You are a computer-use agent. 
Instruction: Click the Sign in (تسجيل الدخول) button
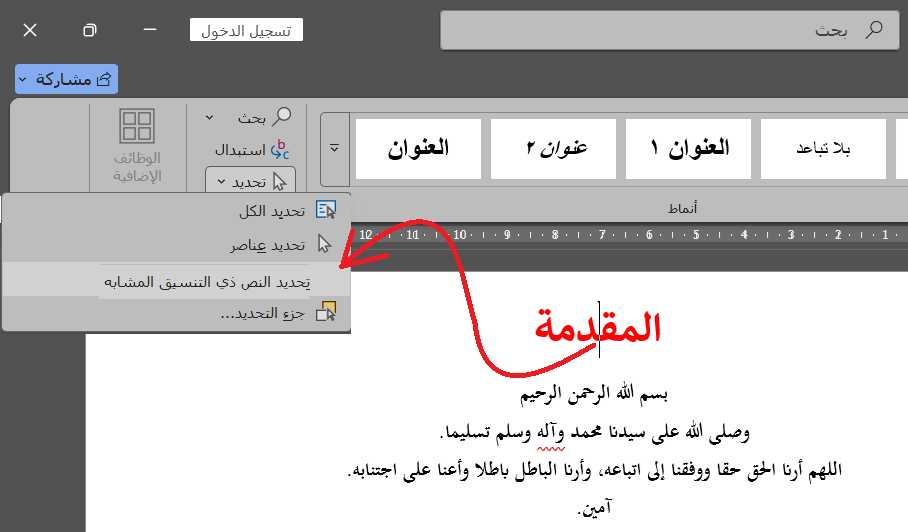pos(246,30)
